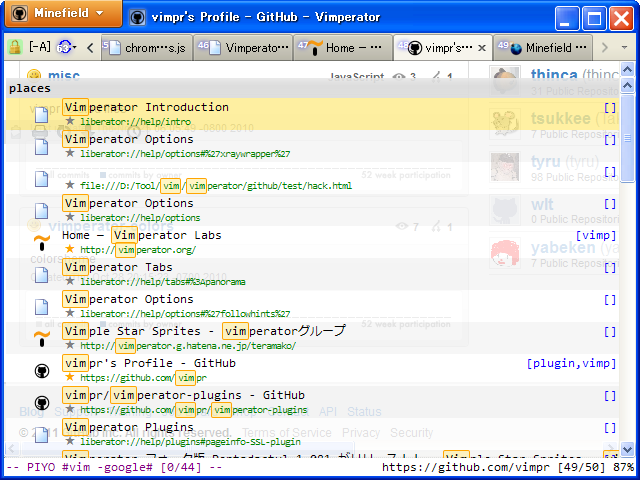This screenshot has height=480, width=640.
Task: Click GitHub icon beside vimperator-plugins entry
Action: tap(42, 403)
